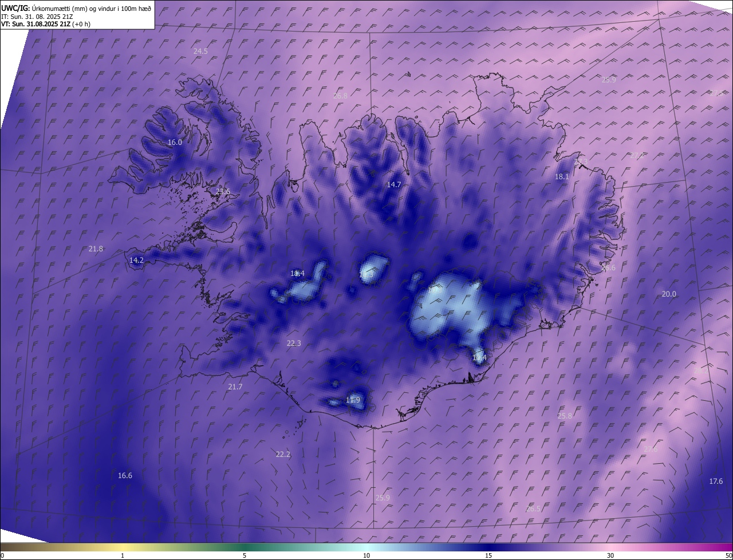
Task: Click the 23.6 map value
Action: (222, 191)
